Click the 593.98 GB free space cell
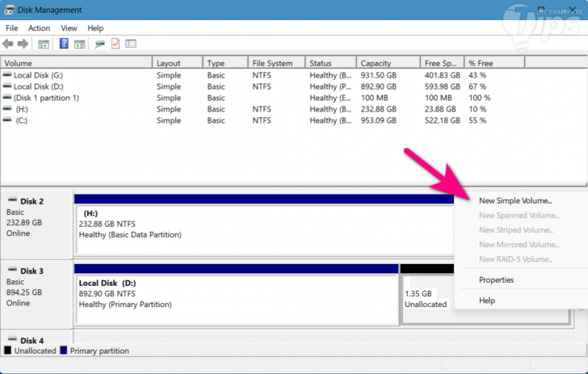 442,86
